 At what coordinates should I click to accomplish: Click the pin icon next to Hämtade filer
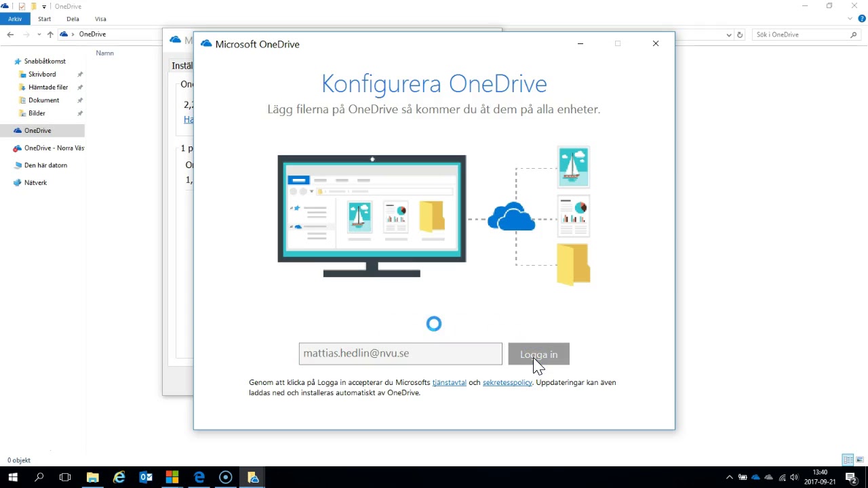click(80, 87)
